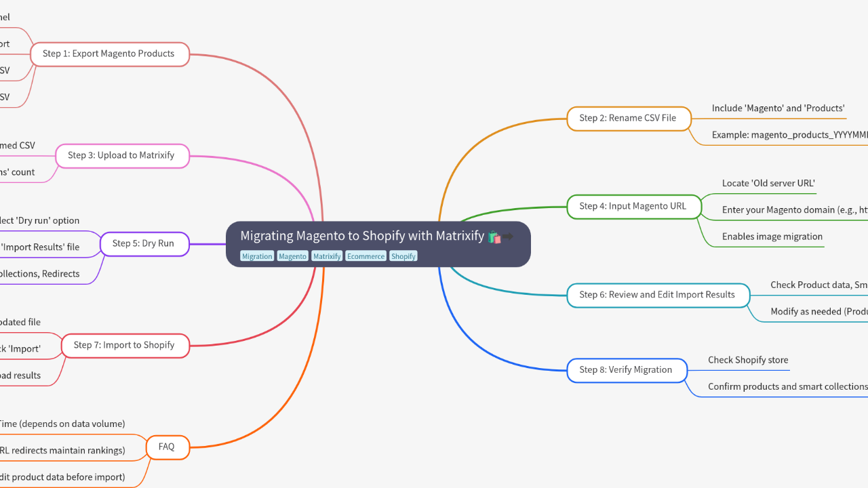Click "dit product data before import)" text
868x488 pixels.
tap(62, 477)
